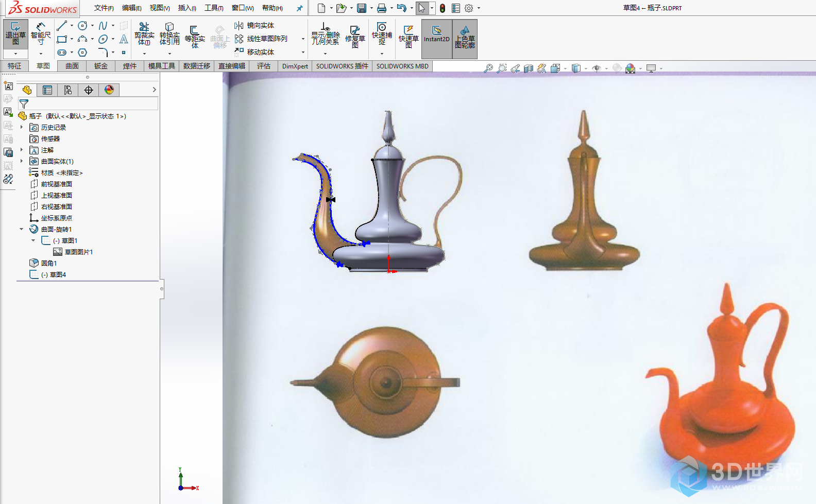Expand the 注解 annotations folder

(22, 150)
